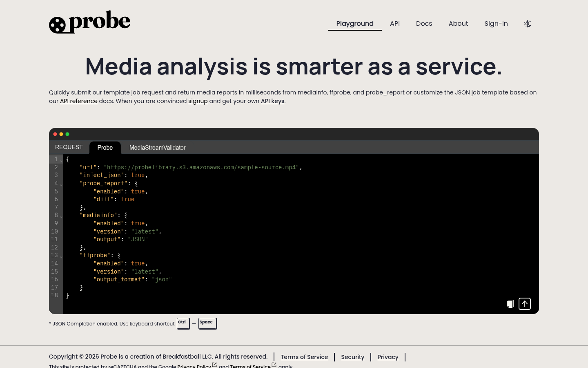Open the Google Privacy Policy link
This screenshot has height=368, width=588.
click(x=197, y=366)
